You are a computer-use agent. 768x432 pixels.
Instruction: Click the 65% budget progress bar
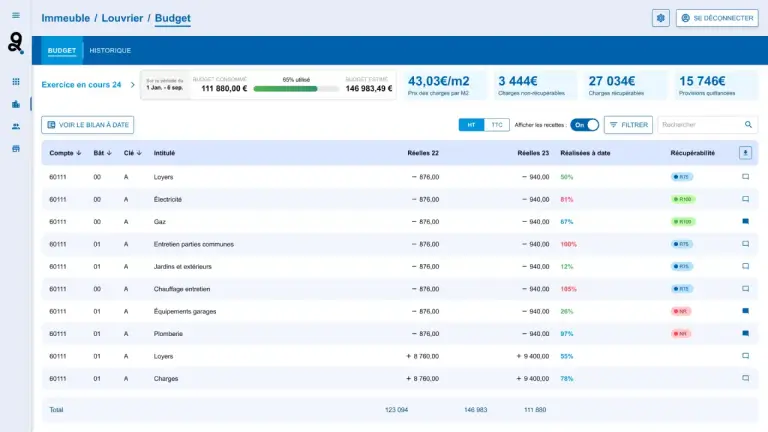pyautogui.click(x=296, y=89)
